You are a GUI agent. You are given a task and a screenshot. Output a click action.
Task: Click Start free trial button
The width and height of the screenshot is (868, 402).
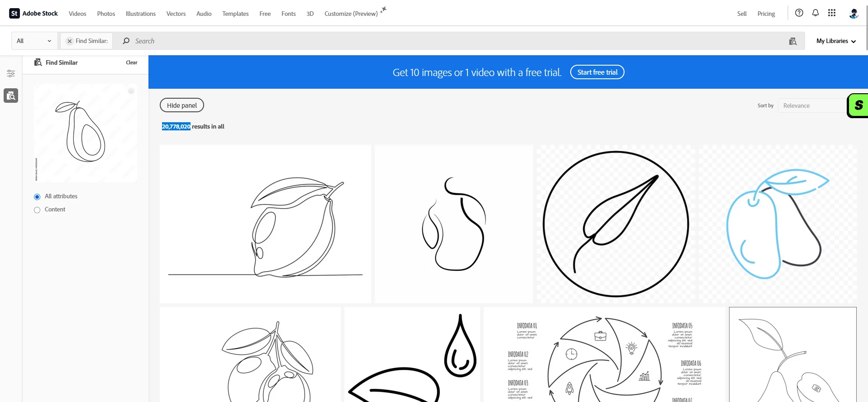pyautogui.click(x=597, y=72)
